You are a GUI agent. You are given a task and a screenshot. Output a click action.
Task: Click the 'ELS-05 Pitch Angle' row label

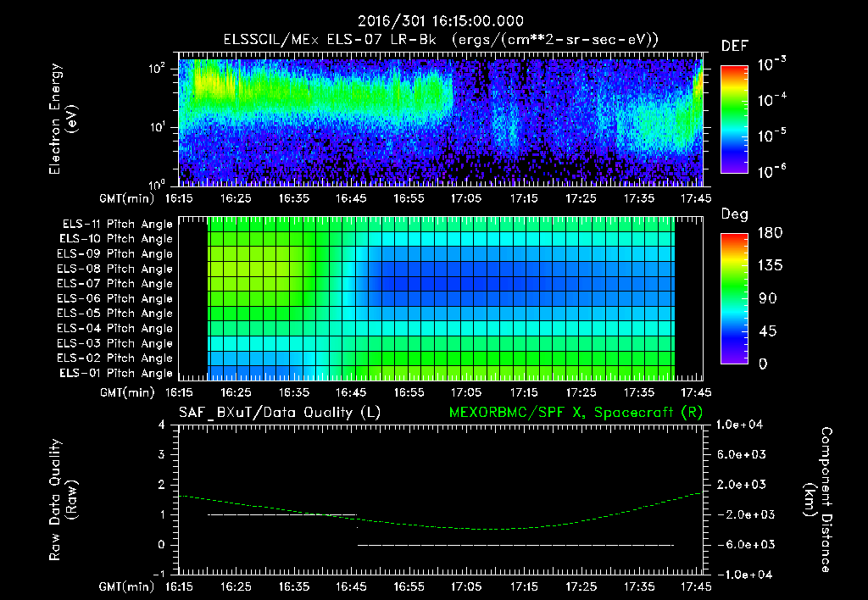[114, 314]
